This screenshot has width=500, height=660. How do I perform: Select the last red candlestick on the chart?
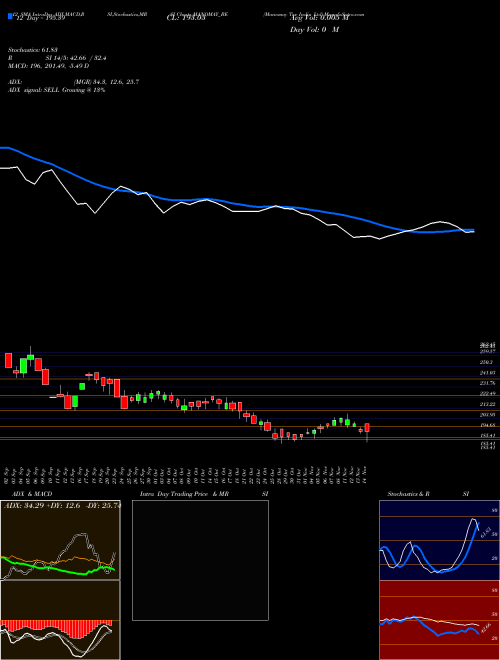tap(367, 428)
